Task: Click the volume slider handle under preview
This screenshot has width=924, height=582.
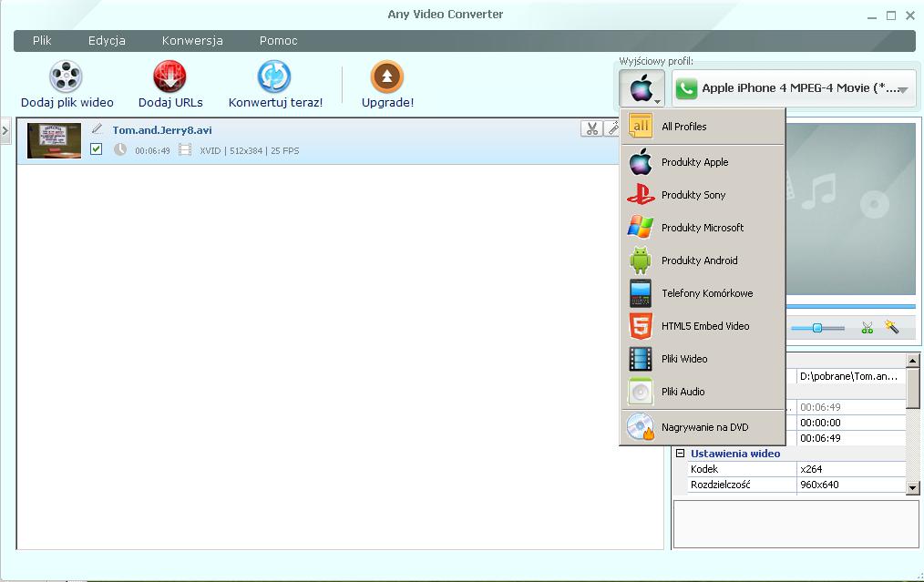Action: pyautogui.click(x=816, y=328)
